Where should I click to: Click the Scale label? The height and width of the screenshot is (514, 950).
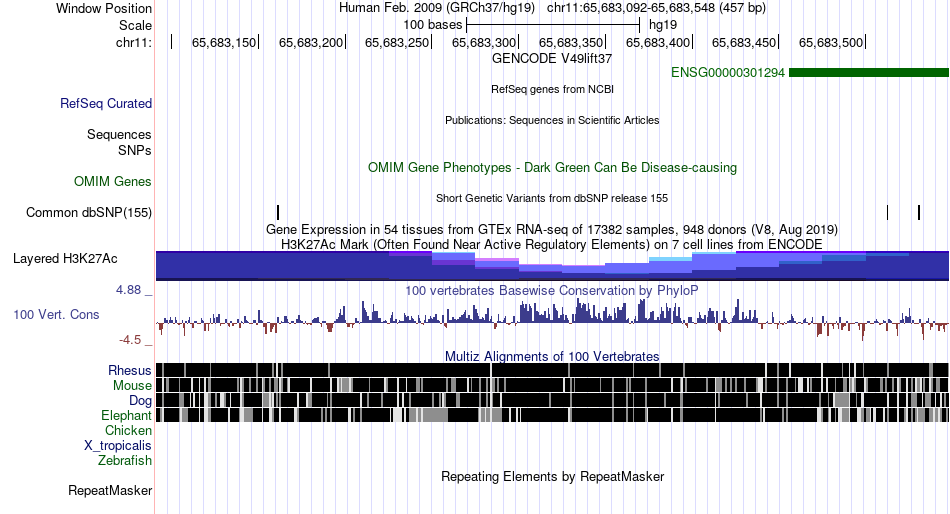(135, 25)
